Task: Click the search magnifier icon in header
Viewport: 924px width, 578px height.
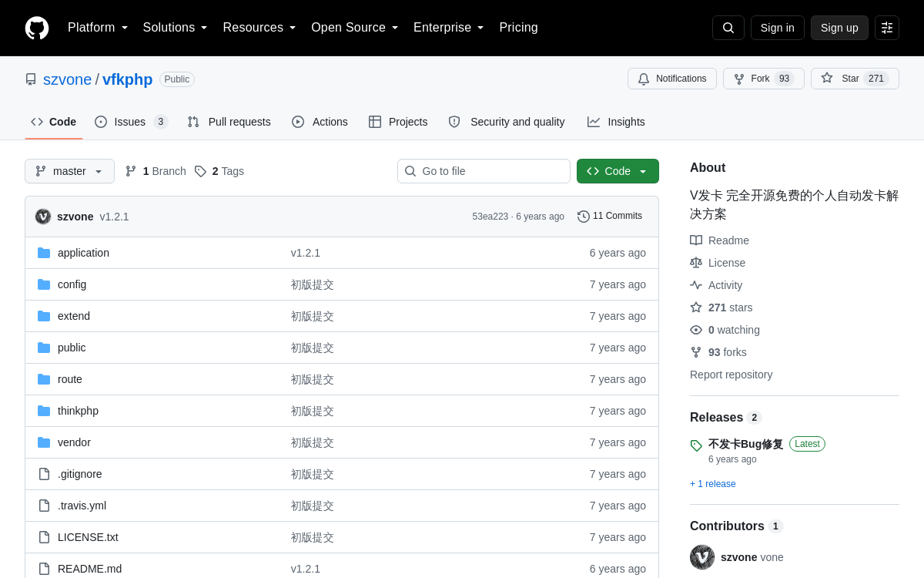Action: pyautogui.click(x=728, y=28)
